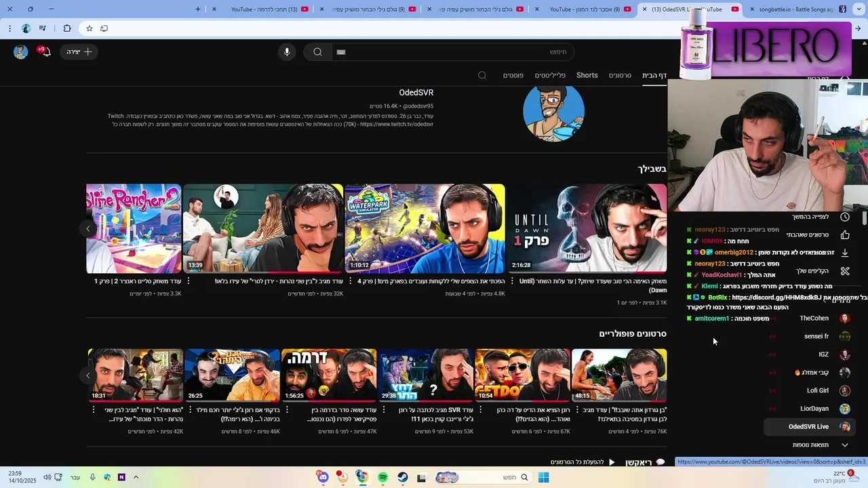
Task: Switch to the פוסטים channel tab
Action: coord(513,75)
